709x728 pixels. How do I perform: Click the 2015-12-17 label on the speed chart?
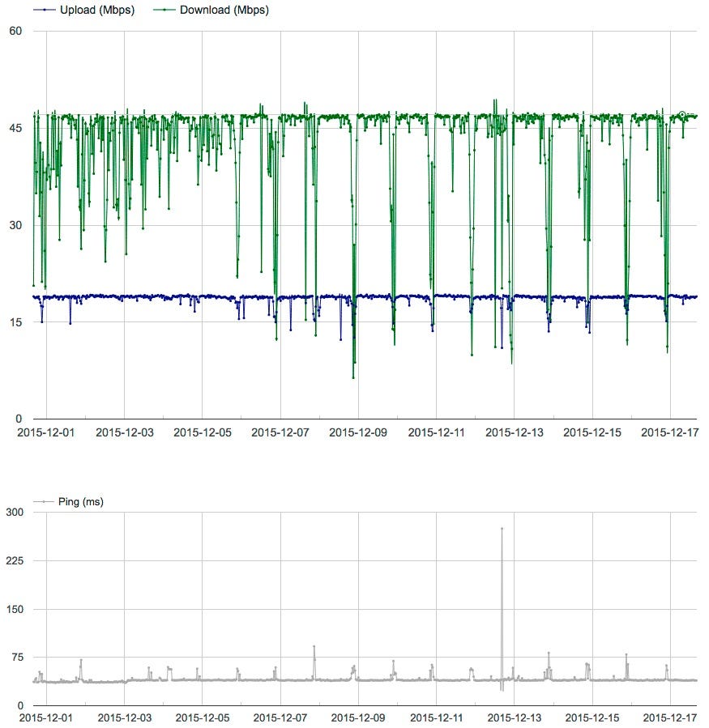tap(669, 432)
